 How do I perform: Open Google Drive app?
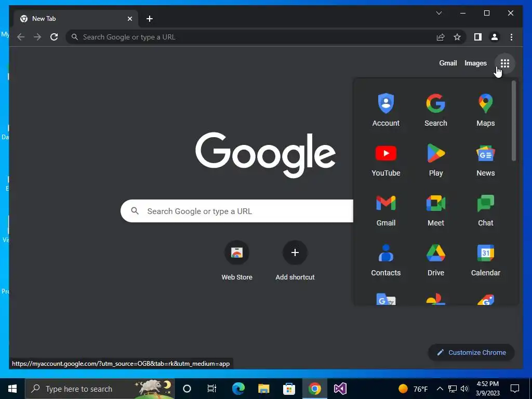(x=436, y=260)
